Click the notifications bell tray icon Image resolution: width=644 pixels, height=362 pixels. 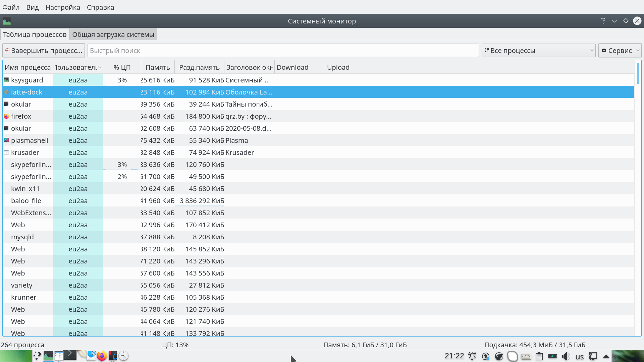click(x=472, y=356)
